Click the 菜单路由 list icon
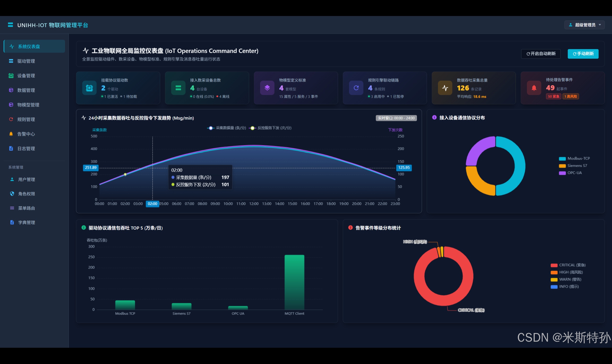 pos(12,208)
